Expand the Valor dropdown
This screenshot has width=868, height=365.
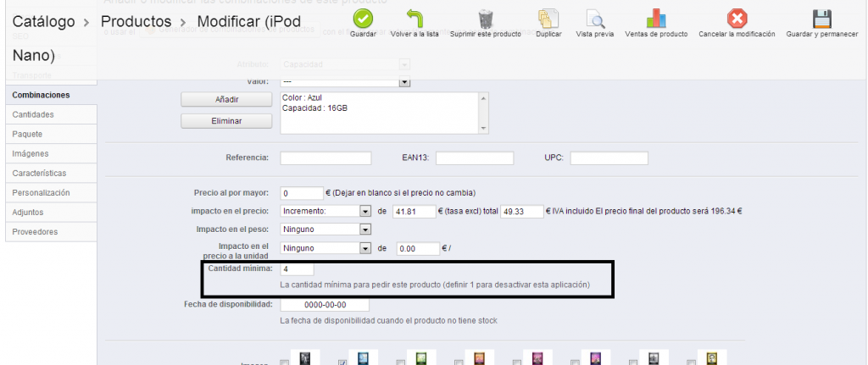(x=404, y=82)
